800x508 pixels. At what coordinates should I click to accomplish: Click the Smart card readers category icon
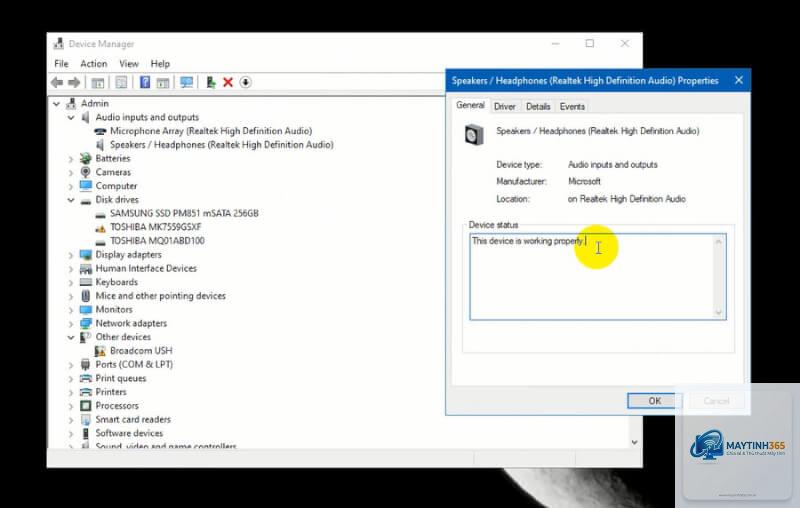click(86, 419)
